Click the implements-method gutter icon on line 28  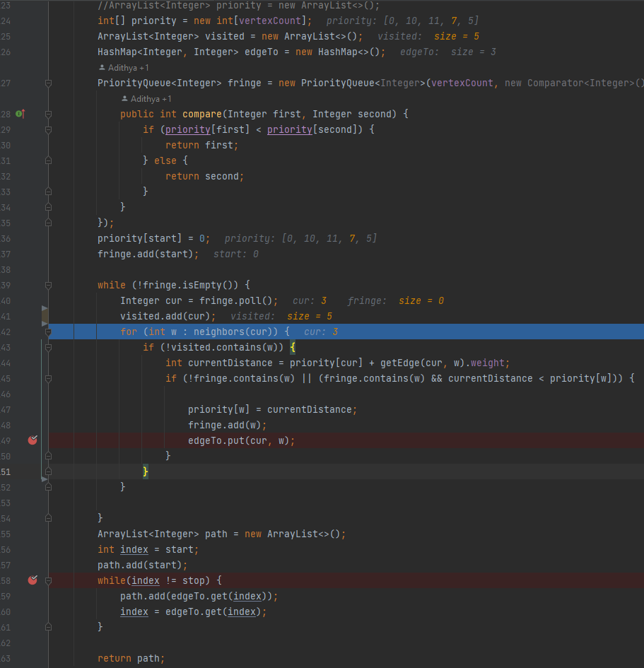tap(20, 114)
